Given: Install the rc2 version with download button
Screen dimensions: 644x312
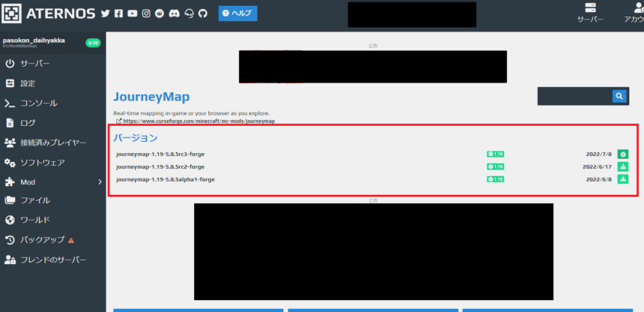Looking at the screenshot, I should click(623, 166).
